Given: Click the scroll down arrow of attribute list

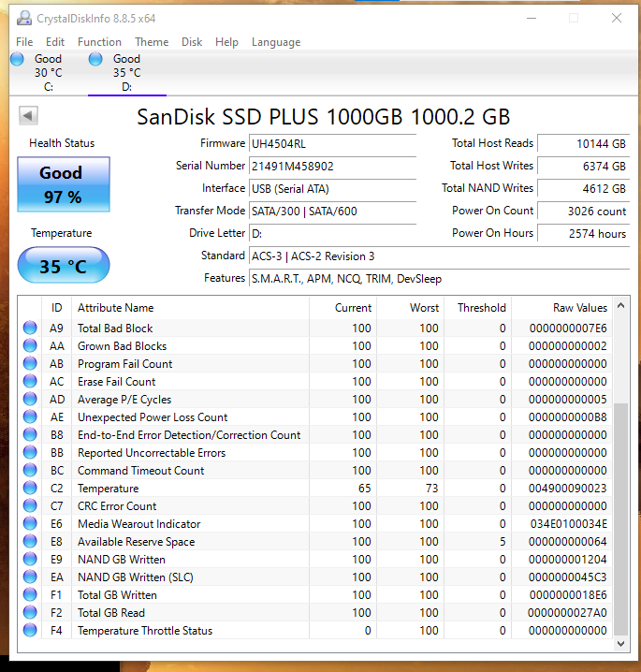Looking at the screenshot, I should point(620,643).
